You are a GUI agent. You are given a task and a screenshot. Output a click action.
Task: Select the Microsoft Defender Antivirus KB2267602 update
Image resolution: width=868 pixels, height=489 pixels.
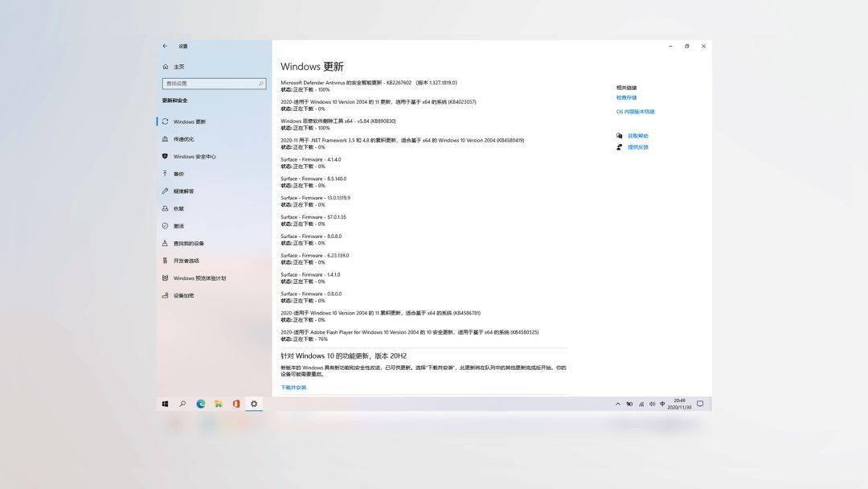[x=369, y=86]
